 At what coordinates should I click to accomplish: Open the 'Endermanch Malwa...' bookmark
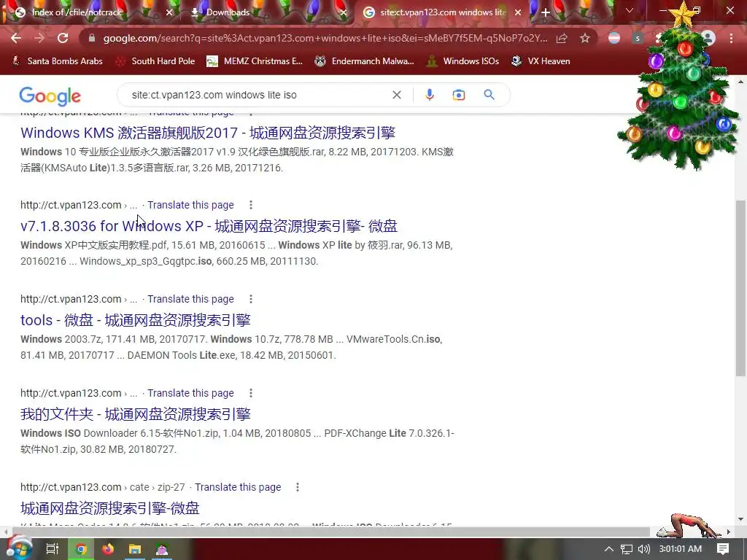pos(365,61)
